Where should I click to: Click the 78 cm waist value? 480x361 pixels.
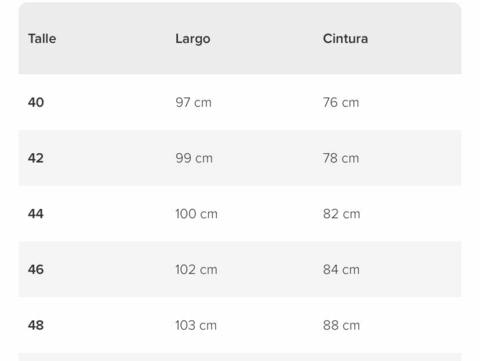(341, 158)
